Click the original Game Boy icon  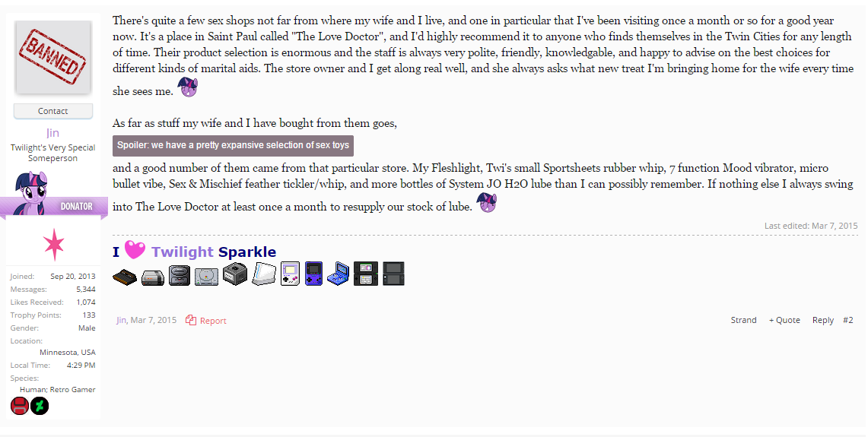(x=290, y=274)
